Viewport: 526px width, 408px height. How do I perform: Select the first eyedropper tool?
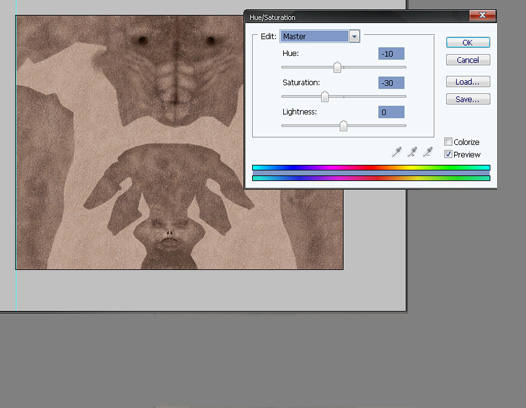[397, 152]
